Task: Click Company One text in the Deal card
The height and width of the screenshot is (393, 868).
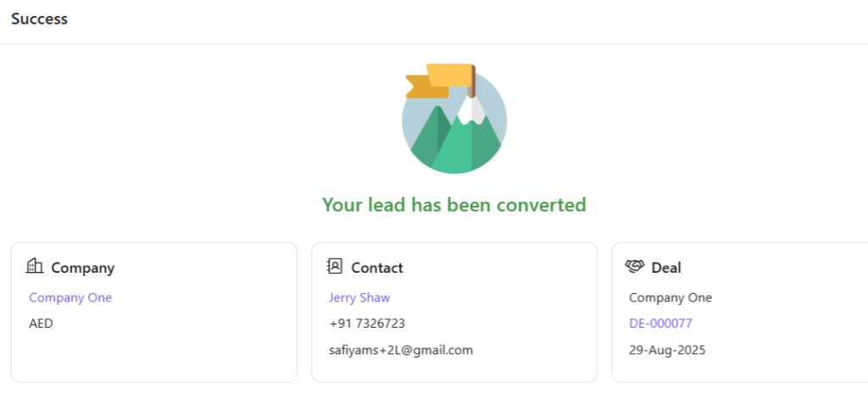Action: point(670,297)
